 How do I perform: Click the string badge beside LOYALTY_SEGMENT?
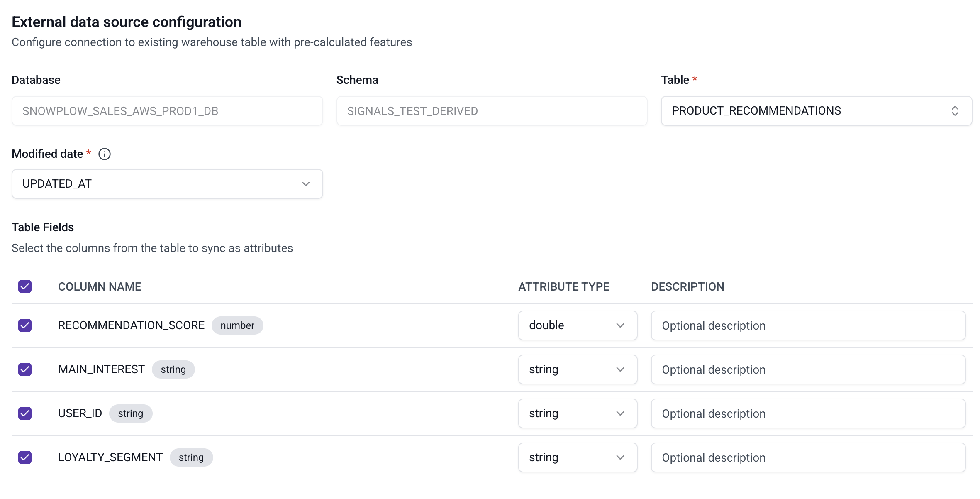(x=191, y=457)
